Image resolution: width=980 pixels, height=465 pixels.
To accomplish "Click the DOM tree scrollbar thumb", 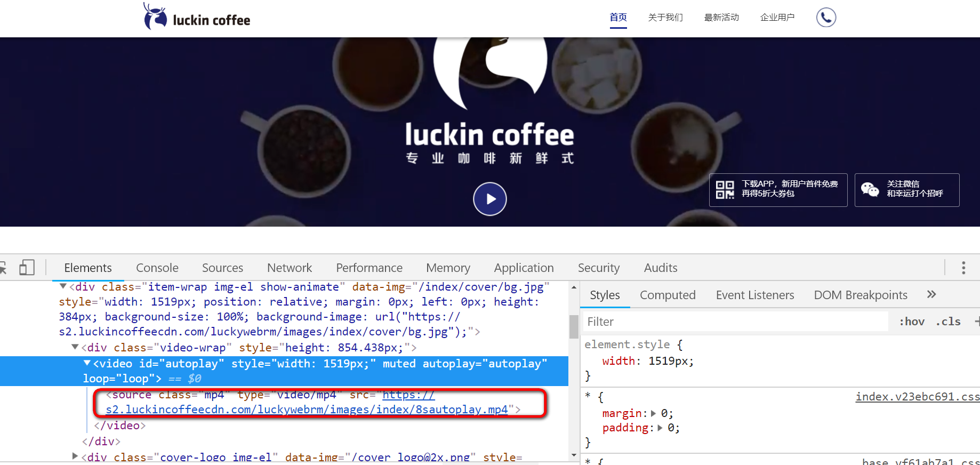I will 574,327.
